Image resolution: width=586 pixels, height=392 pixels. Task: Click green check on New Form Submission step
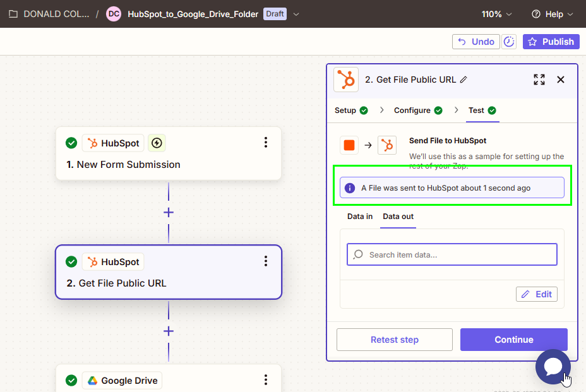coord(71,143)
